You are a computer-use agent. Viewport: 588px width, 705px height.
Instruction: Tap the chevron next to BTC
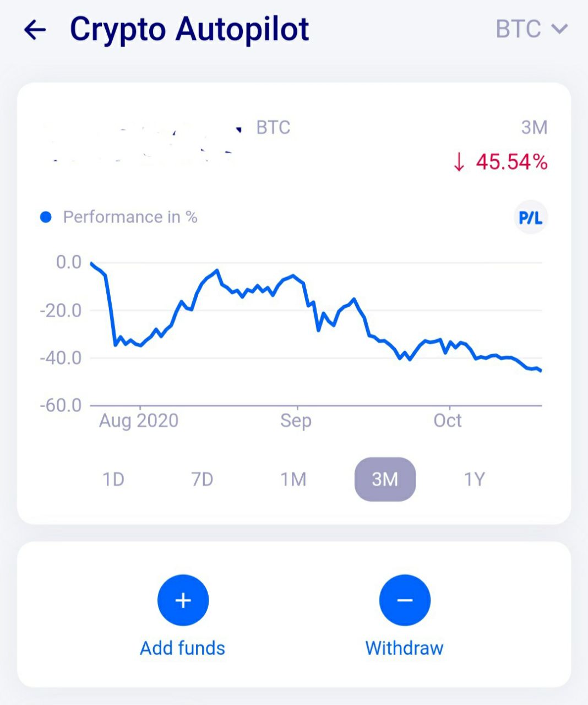559,29
